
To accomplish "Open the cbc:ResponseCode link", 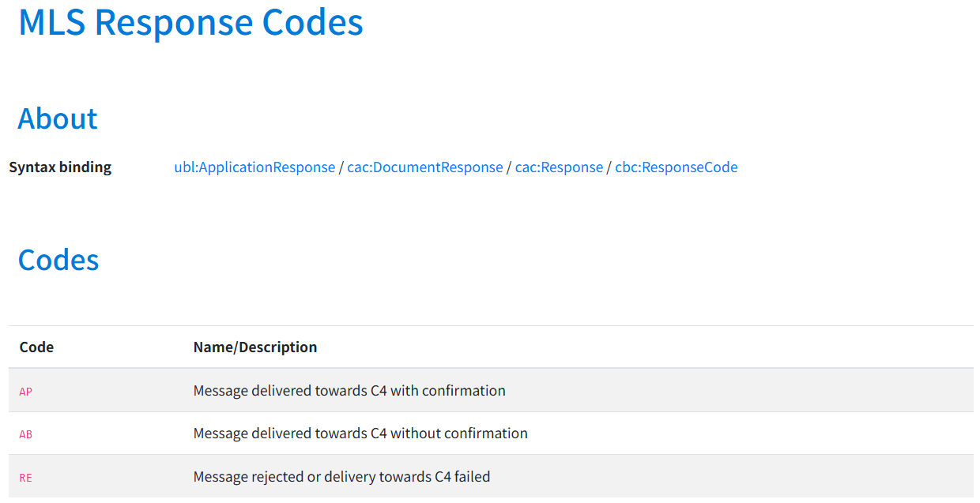I will point(676,167).
